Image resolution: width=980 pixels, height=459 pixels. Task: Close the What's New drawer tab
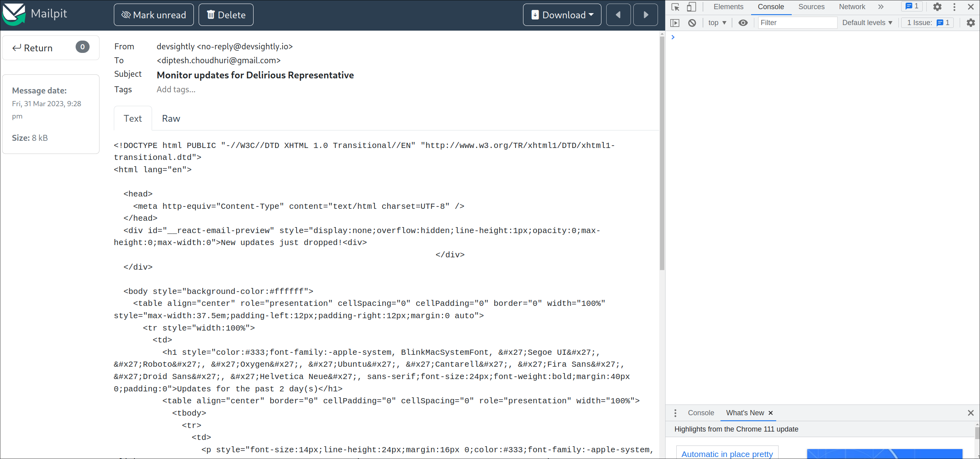click(771, 413)
